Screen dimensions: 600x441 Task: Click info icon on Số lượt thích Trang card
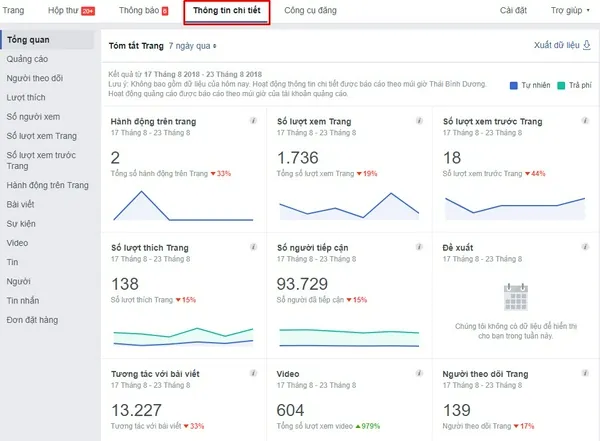252,247
